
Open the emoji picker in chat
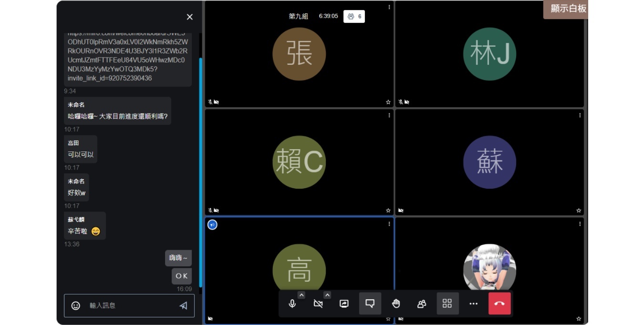click(76, 305)
